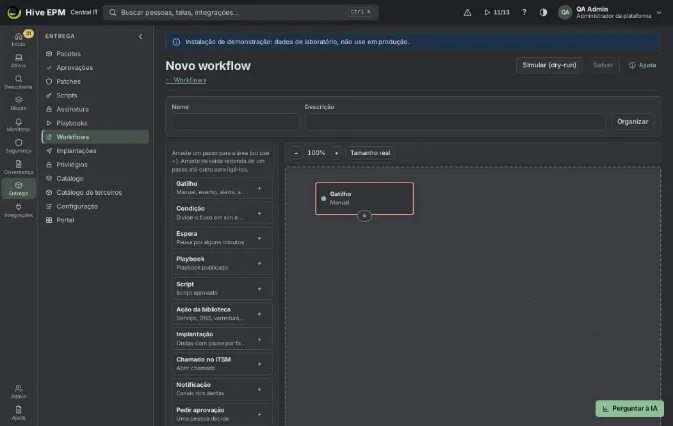Screen dimensions: 673x426
Task: Click the alerts warning triangle icon
Action: pyautogui.click(x=467, y=12)
